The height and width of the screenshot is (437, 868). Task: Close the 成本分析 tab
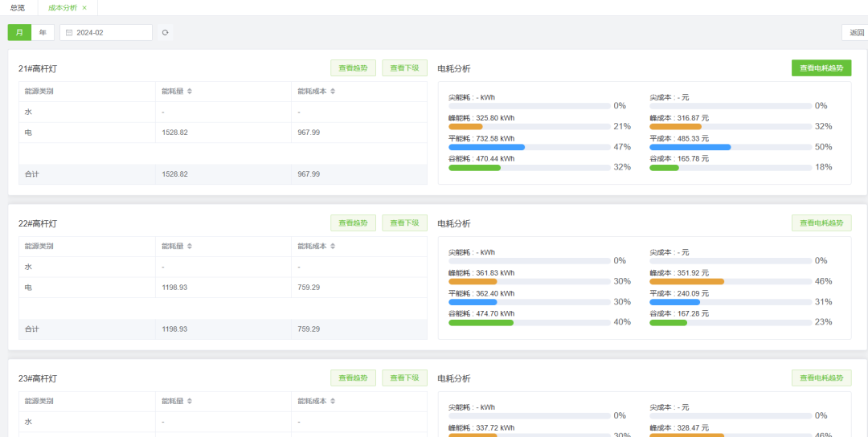(x=84, y=8)
